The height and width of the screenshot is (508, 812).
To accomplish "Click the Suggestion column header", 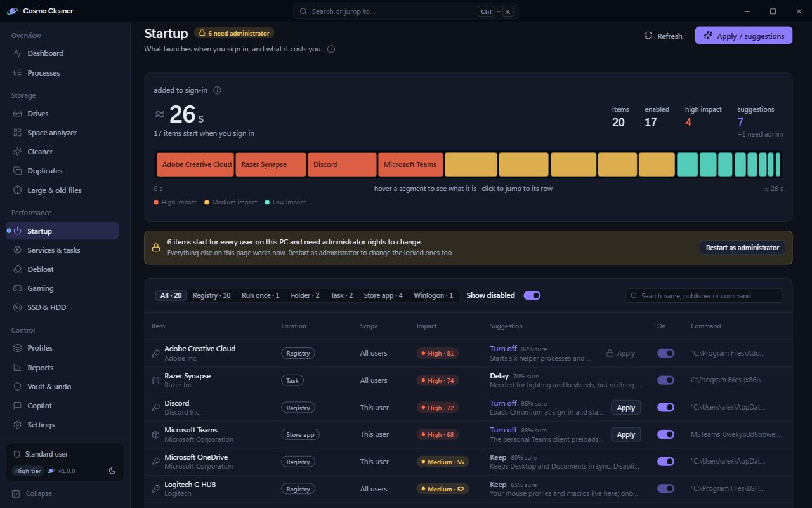I will pyautogui.click(x=506, y=326).
